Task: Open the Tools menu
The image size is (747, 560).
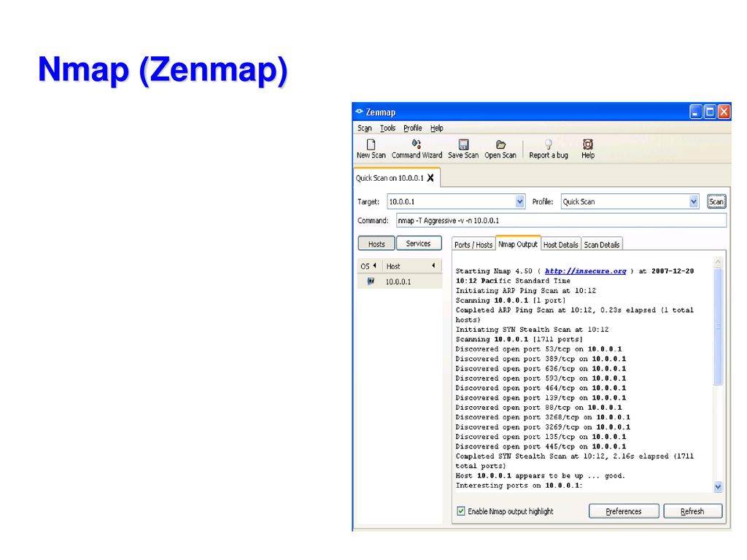Action: click(388, 128)
